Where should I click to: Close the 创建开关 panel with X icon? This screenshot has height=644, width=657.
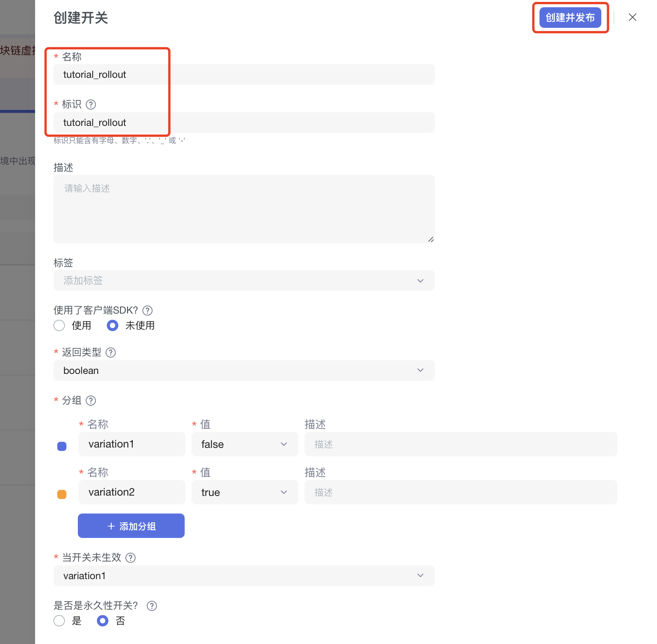click(632, 18)
